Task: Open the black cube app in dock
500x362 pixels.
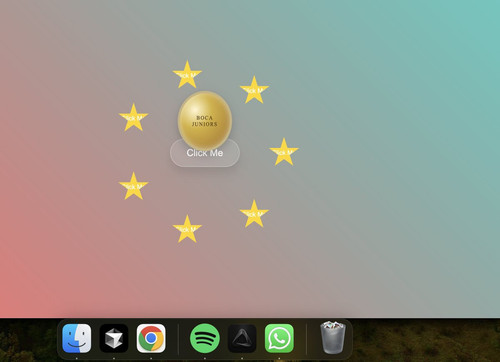Action: point(114,338)
